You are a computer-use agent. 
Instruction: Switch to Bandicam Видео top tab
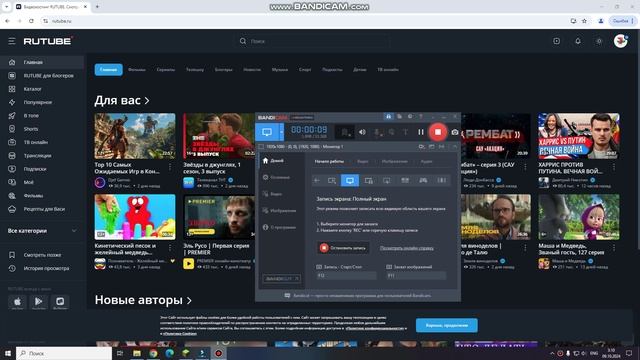pos(362,162)
